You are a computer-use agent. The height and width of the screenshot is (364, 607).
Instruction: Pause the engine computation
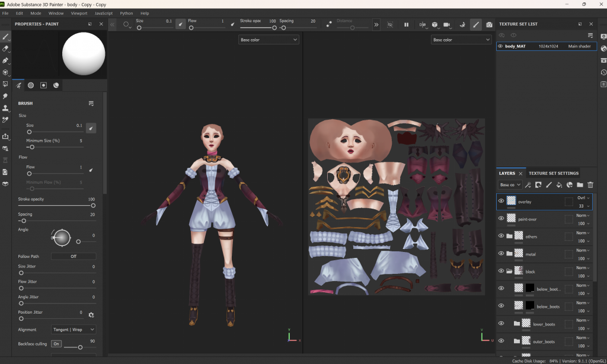[x=406, y=24]
